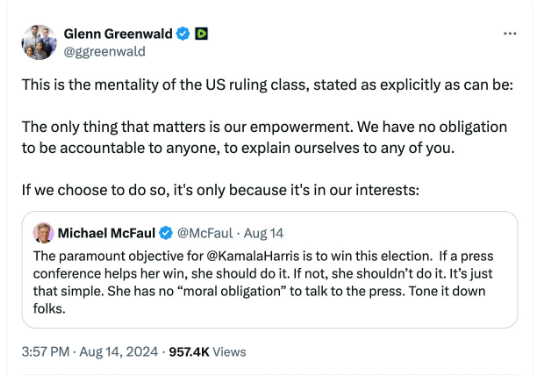Open the @ggreenwald handle link
This screenshot has height=383, width=551.
pos(104,52)
